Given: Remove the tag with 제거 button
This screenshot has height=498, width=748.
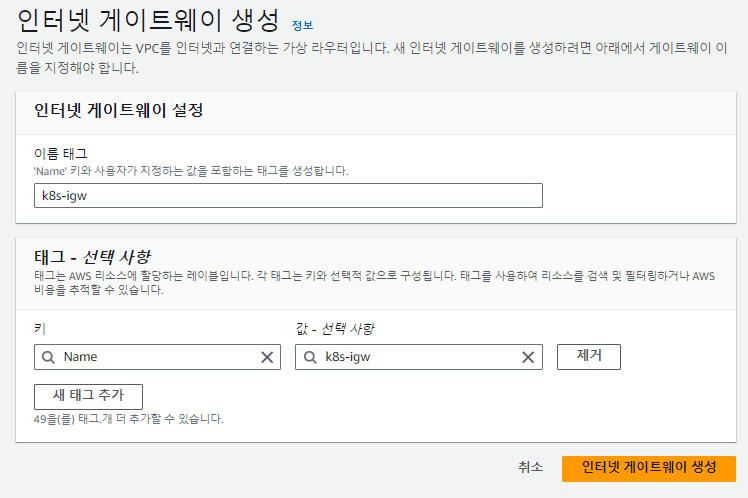Looking at the screenshot, I should pyautogui.click(x=589, y=357).
